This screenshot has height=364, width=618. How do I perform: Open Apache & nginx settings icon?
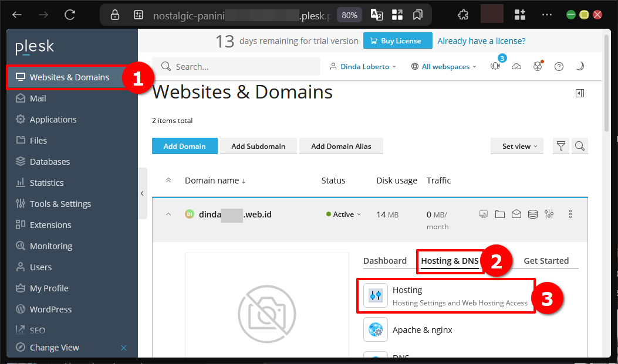[x=376, y=330]
